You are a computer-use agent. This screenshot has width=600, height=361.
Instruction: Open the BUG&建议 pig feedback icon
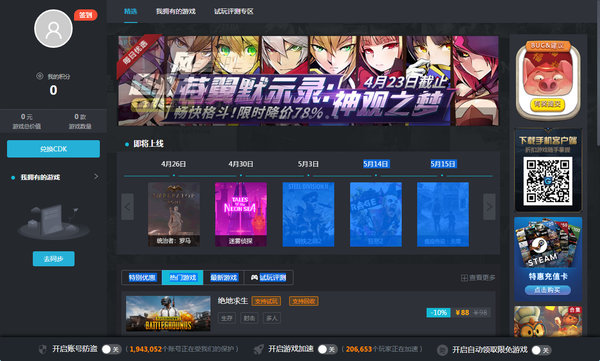(548, 81)
